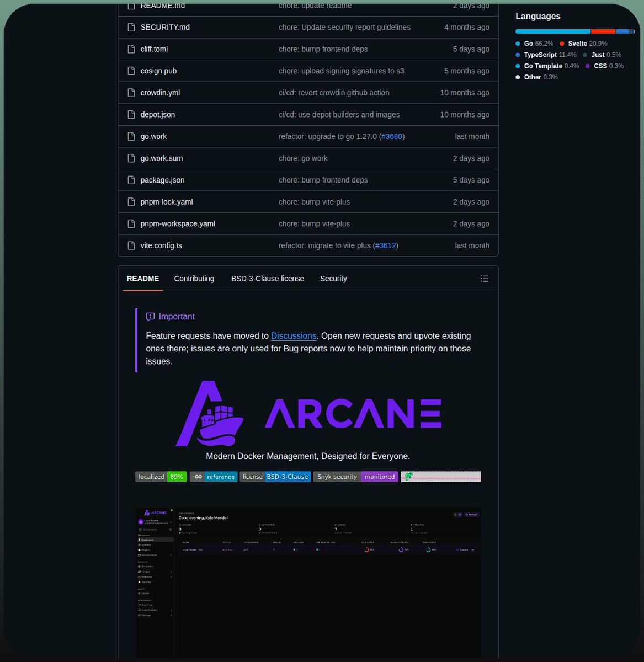Click file icon beside vite.config.ts
Image resolution: width=644 pixels, height=662 pixels.
click(131, 245)
